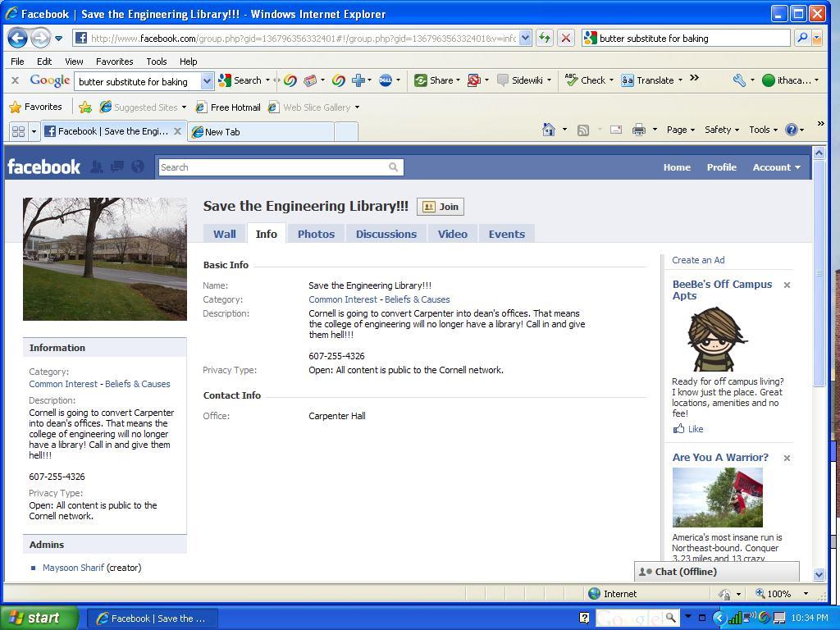
Task: Open Quick Tabs view icon
Action: coord(18,131)
